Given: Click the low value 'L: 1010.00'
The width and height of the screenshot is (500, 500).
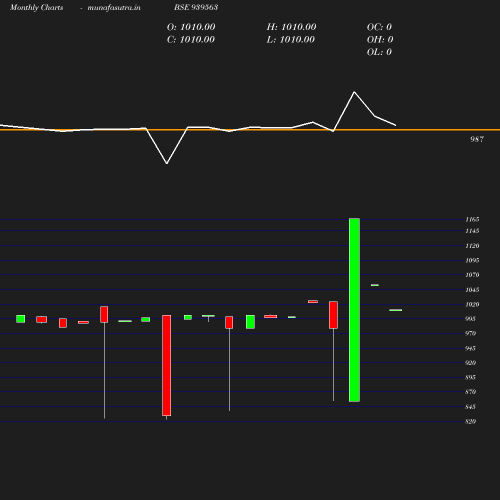Looking at the screenshot, I should 291,40.
